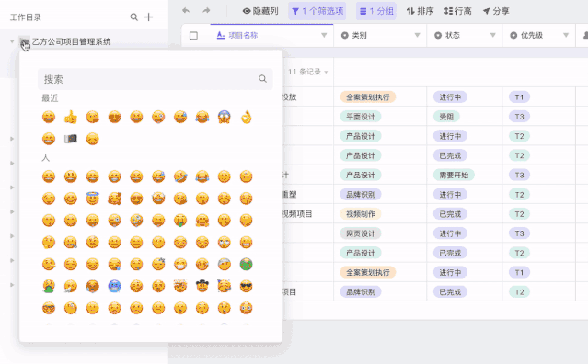Click the 网页设计 category tag
Viewport: 588px width, 364px height.
pyautogui.click(x=361, y=233)
